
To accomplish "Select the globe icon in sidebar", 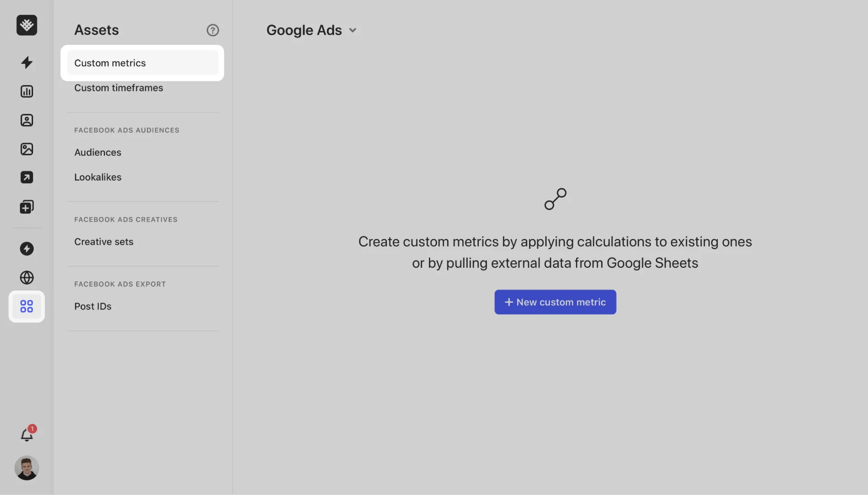I will [27, 278].
